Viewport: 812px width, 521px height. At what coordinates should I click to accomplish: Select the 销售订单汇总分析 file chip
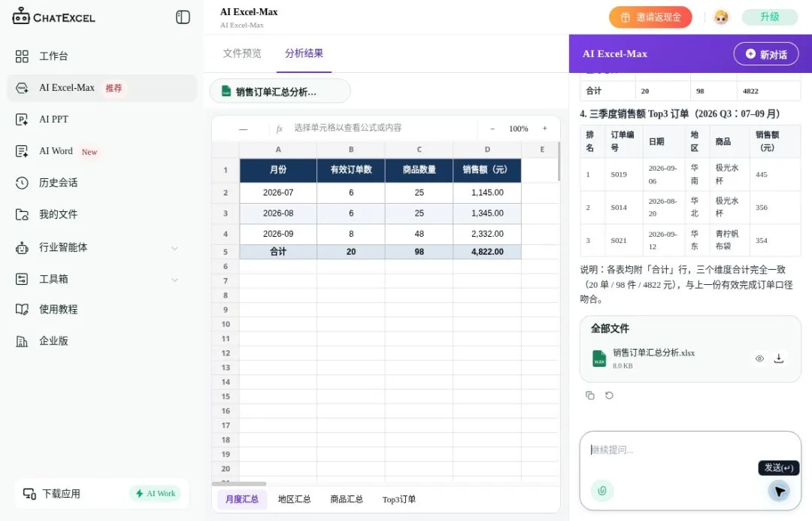[280, 92]
